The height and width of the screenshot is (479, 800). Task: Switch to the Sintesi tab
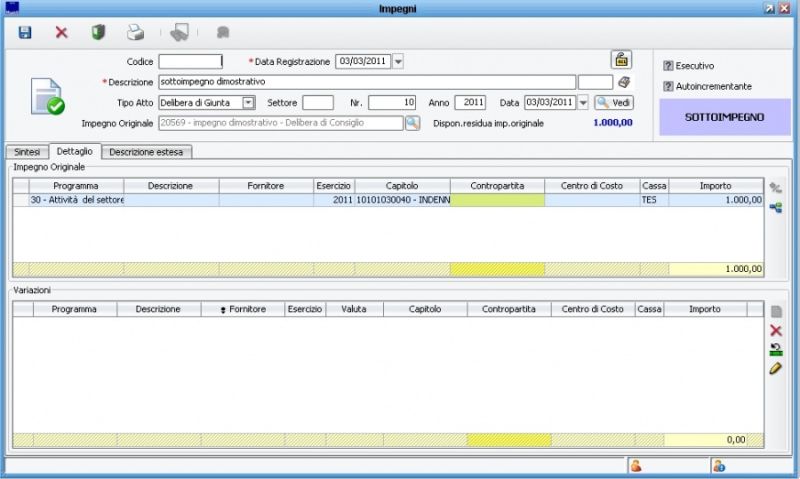(26, 151)
